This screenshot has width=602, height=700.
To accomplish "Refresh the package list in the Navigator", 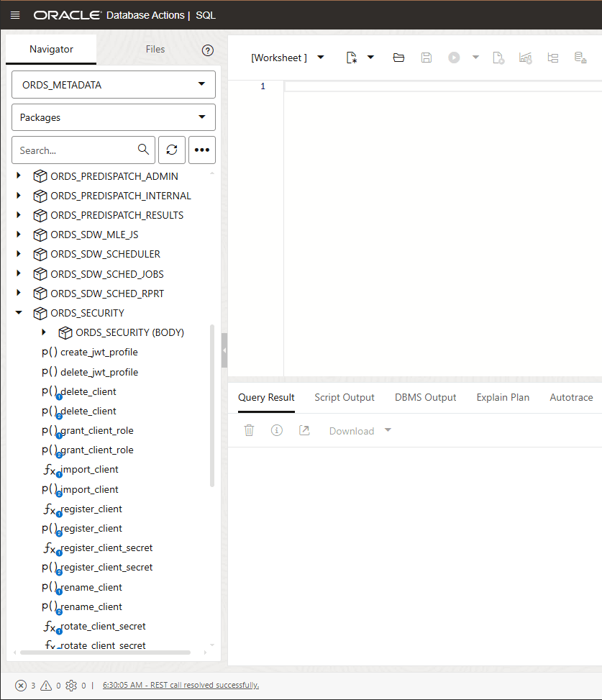I will tap(172, 150).
